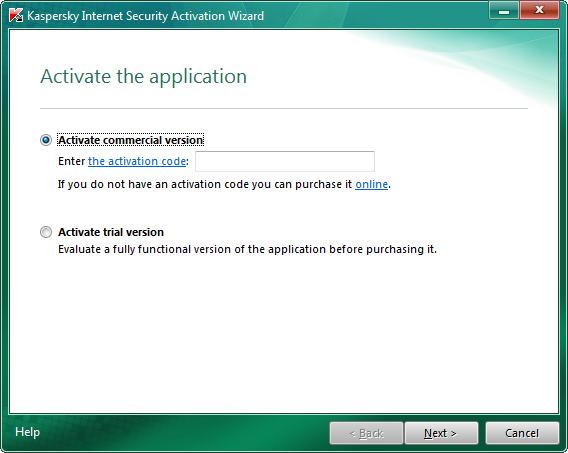The width and height of the screenshot is (568, 453).
Task: Focus the activation code input field
Action: (x=285, y=162)
